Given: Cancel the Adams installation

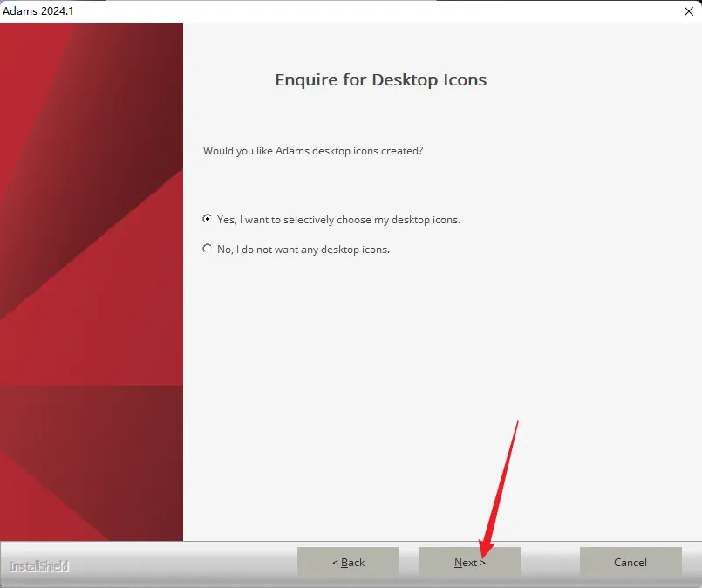Looking at the screenshot, I should click(630, 562).
